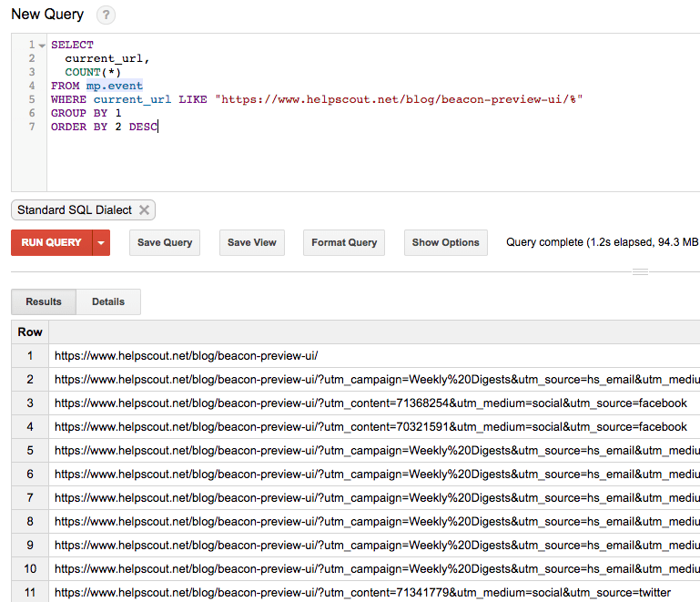Place cursor after DESC on line 7
The width and height of the screenshot is (700, 602).
click(158, 127)
